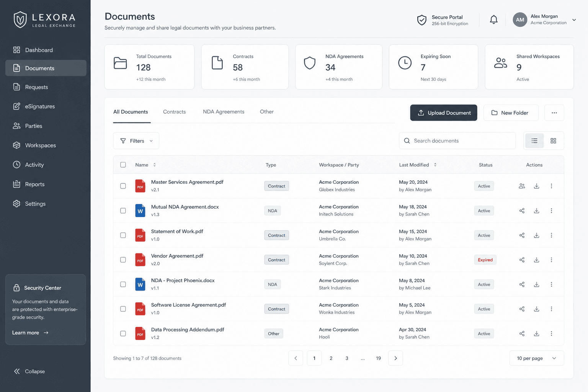Share Data Processing Addendum.pdf
The height and width of the screenshot is (392, 588).
click(522, 333)
